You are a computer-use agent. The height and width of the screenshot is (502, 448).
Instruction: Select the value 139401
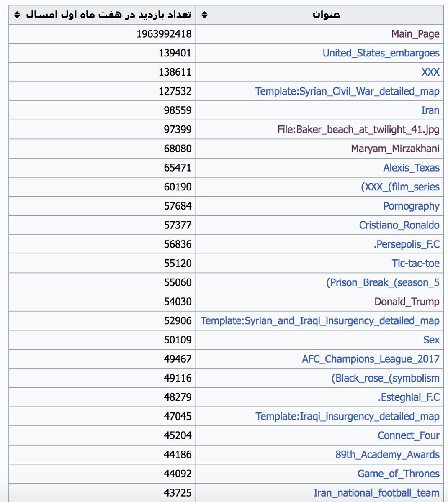[x=175, y=53]
